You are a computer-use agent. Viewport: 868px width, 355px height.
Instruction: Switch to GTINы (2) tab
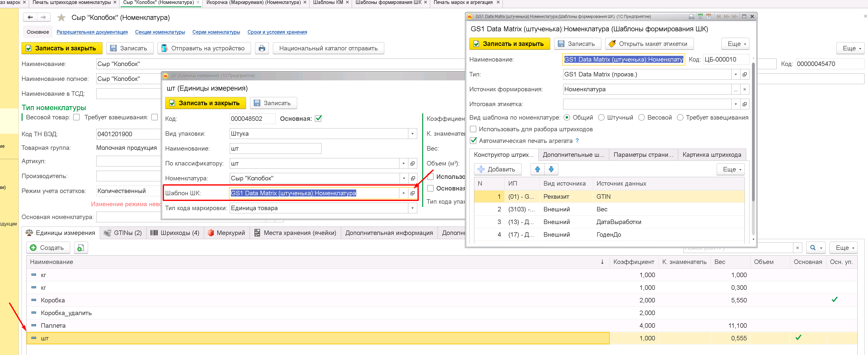click(123, 233)
